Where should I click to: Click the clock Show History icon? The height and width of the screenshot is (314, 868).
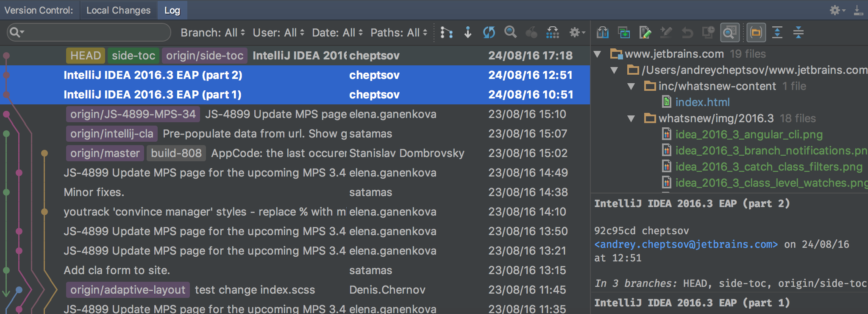(709, 33)
